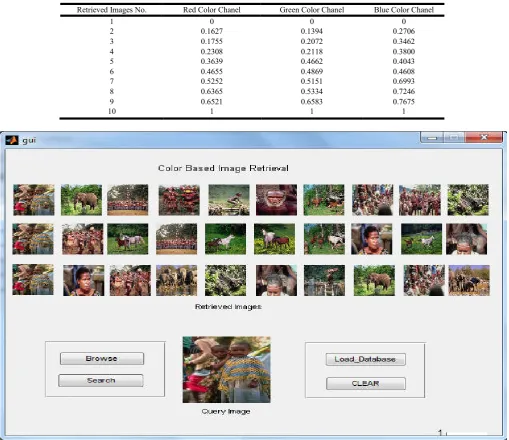This screenshot has height=440, width=509.
Task: Select the large Query Image preview
Action: (x=227, y=370)
